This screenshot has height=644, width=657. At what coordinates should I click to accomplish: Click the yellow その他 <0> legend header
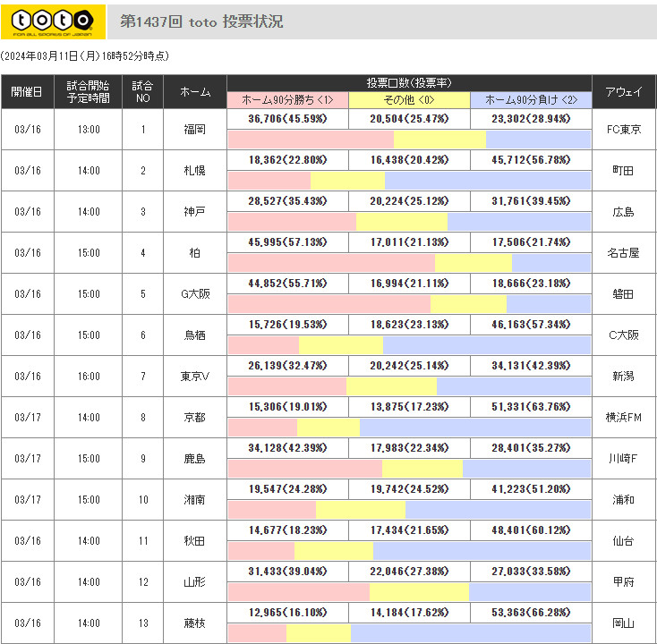(x=409, y=100)
